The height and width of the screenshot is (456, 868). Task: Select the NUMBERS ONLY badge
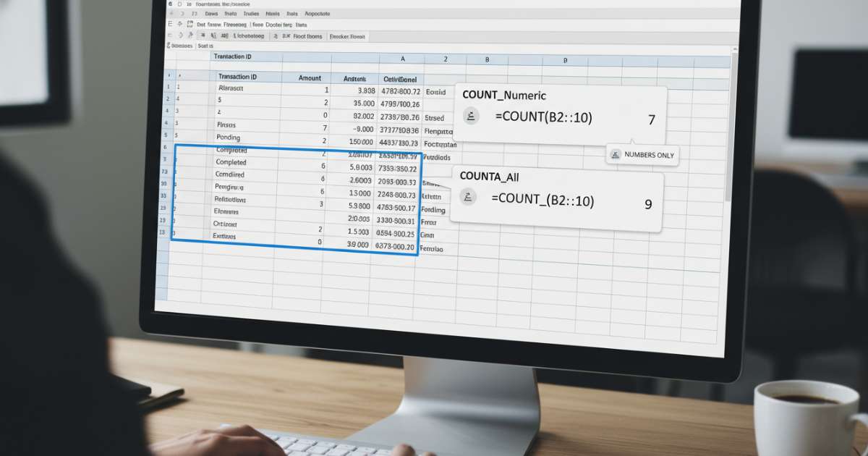tap(642, 154)
